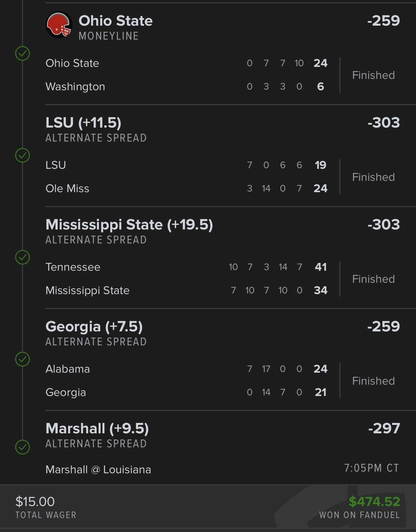Open the LSU (+11.5) alternate spread
The image size is (416, 532).
pyautogui.click(x=83, y=123)
